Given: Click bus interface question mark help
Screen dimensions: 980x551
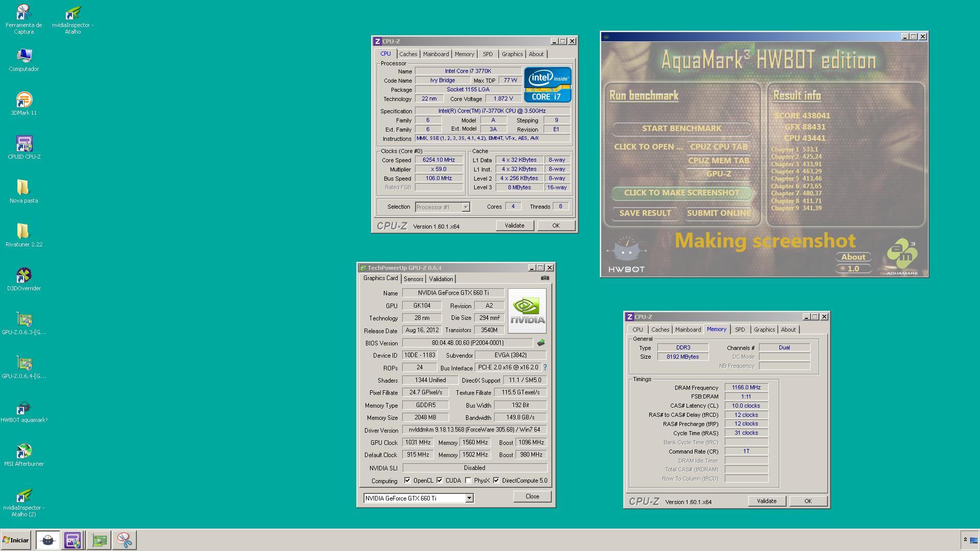Looking at the screenshot, I should 545,367.
